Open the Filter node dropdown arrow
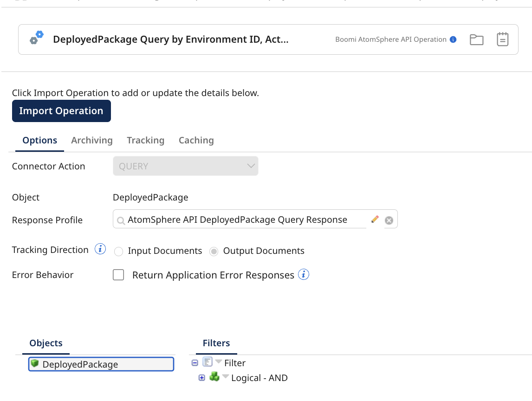The image size is (532, 401). (218, 362)
